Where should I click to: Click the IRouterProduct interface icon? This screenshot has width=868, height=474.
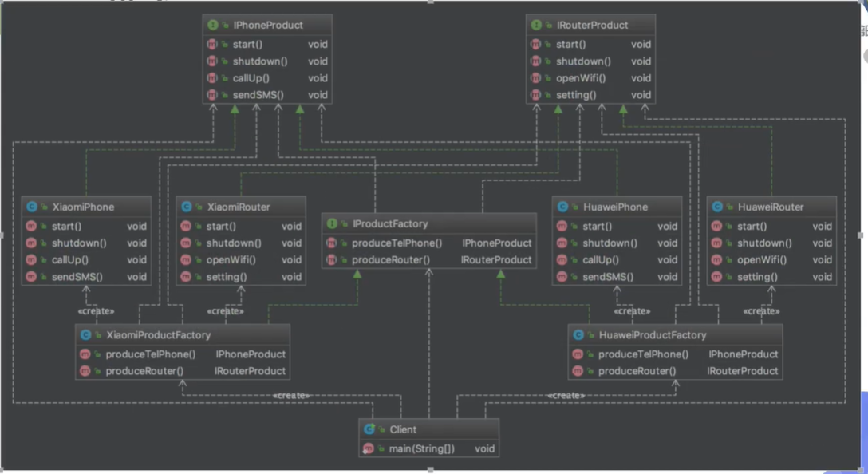pyautogui.click(x=536, y=26)
